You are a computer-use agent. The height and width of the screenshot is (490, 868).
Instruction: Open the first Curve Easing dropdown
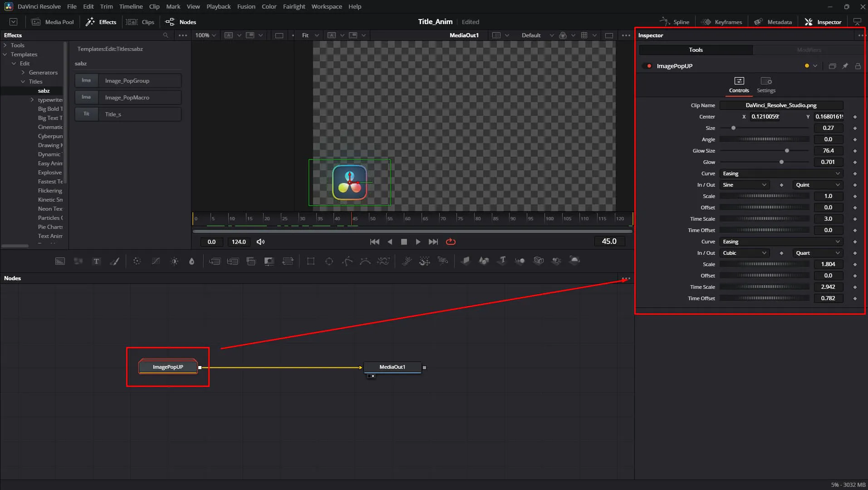point(781,173)
